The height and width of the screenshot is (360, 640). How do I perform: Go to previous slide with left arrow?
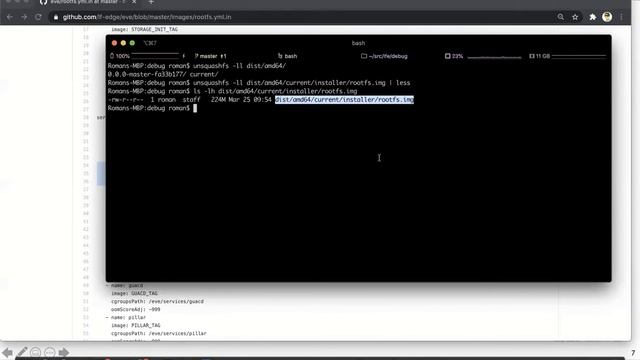[x=7, y=352]
